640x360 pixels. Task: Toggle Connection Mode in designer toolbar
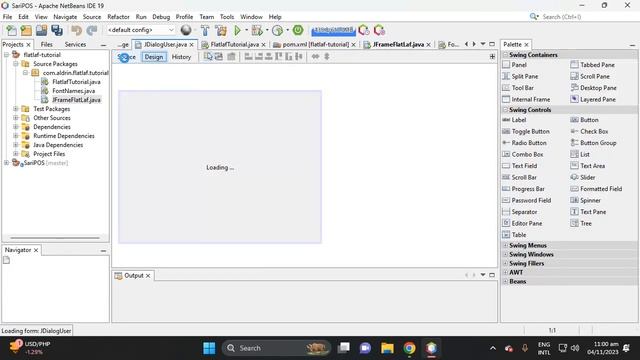(x=219, y=57)
